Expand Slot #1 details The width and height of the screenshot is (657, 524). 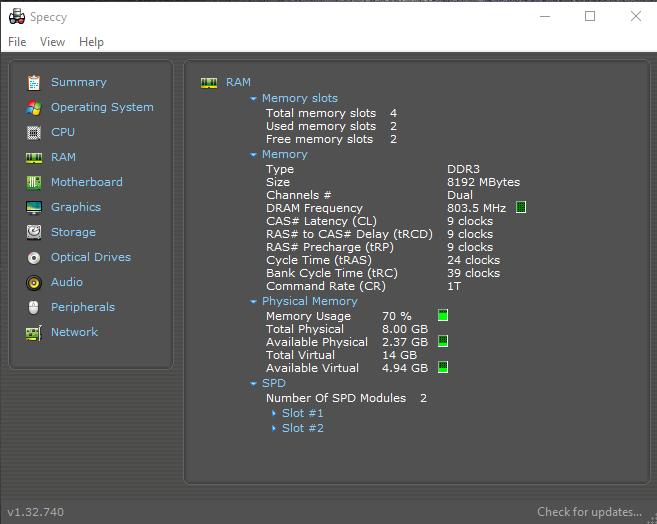[x=274, y=413]
